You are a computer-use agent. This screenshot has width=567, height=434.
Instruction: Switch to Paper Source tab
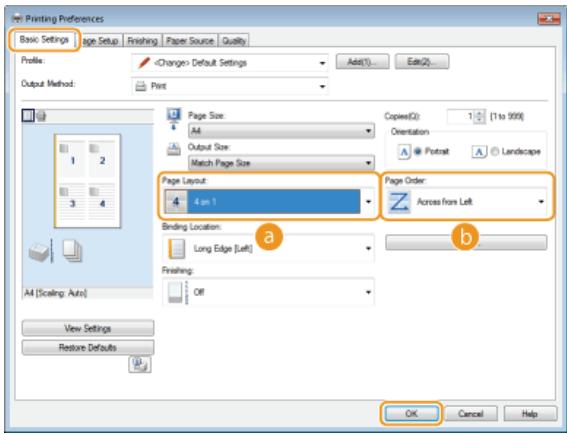(190, 41)
